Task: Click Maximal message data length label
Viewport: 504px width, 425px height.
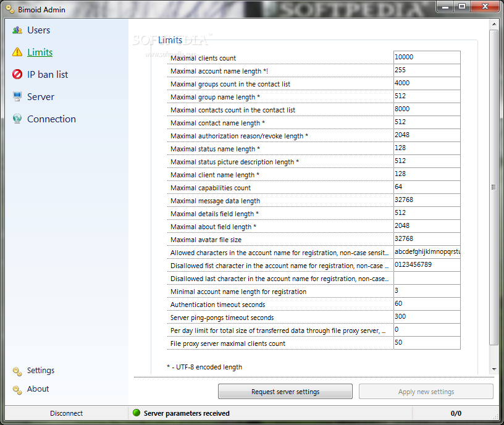Action: pyautogui.click(x=215, y=201)
